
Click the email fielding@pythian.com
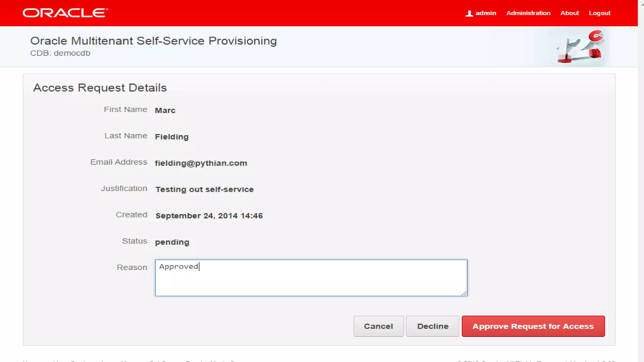pyautogui.click(x=201, y=163)
